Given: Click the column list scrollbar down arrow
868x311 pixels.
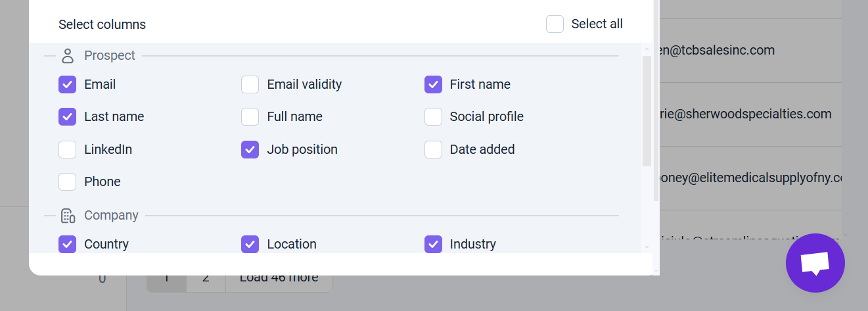Looking at the screenshot, I should [x=647, y=247].
